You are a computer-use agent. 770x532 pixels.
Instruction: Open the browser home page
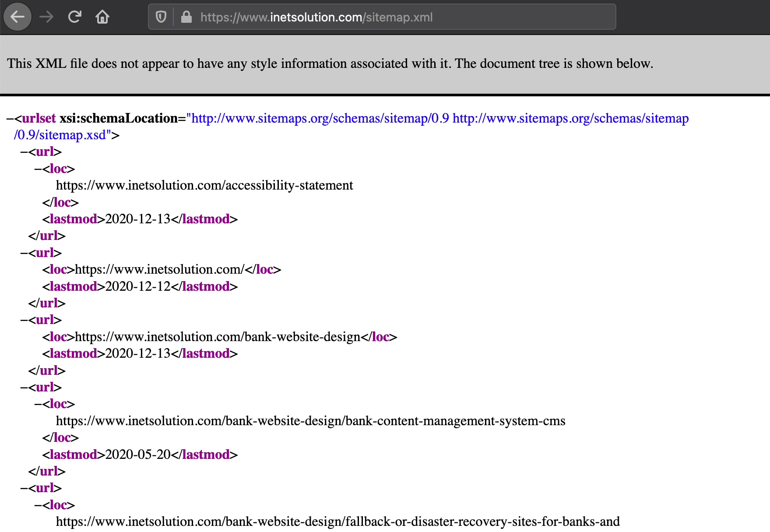pos(102,17)
